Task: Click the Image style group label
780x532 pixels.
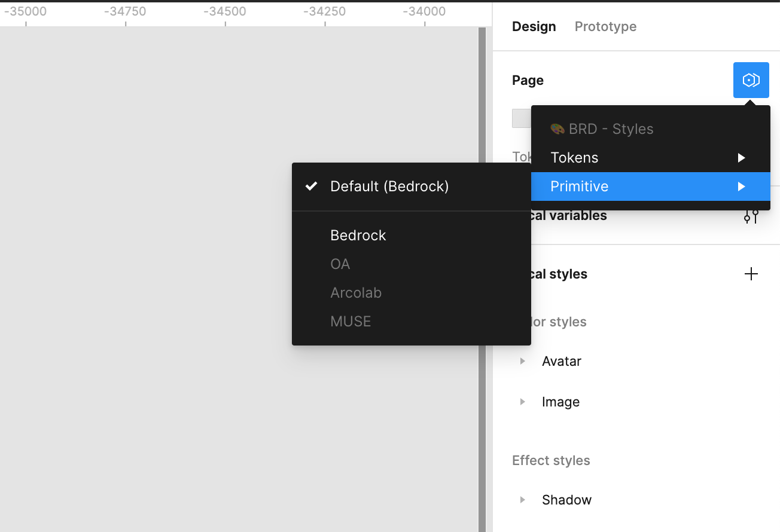Action: coord(560,402)
